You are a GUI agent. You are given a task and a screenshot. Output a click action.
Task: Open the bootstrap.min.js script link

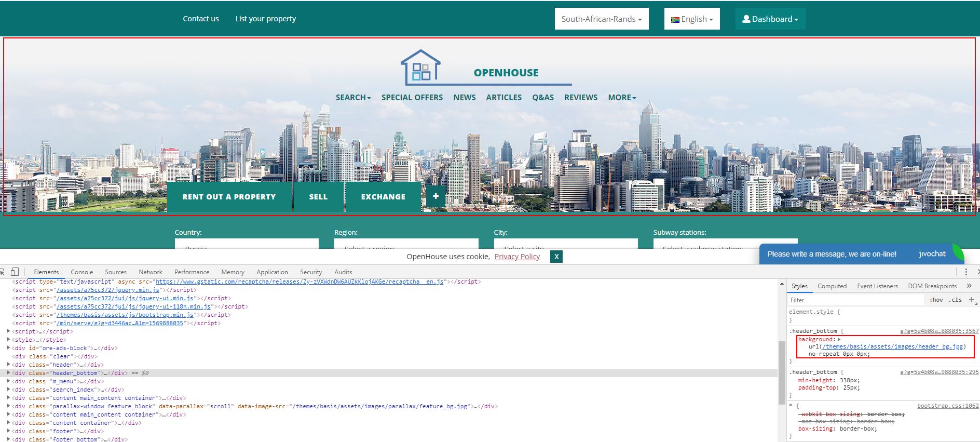125,315
